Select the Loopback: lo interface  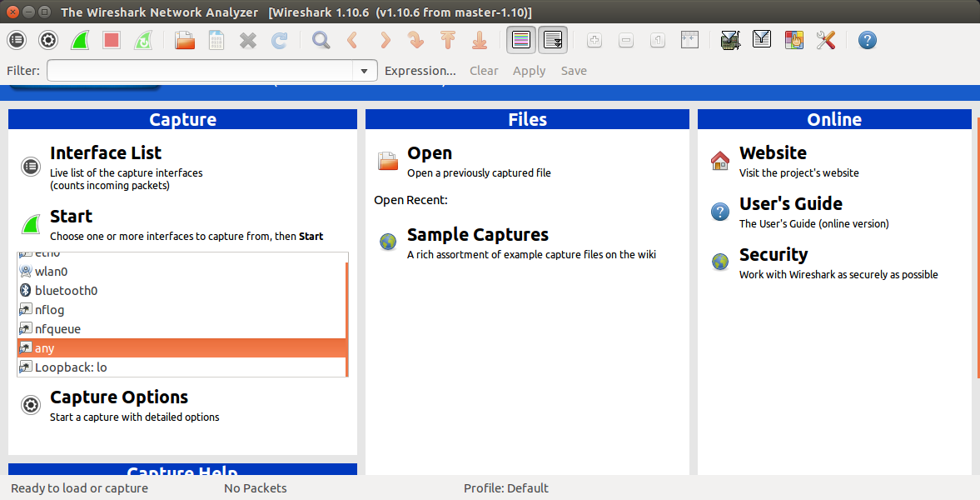click(x=182, y=367)
